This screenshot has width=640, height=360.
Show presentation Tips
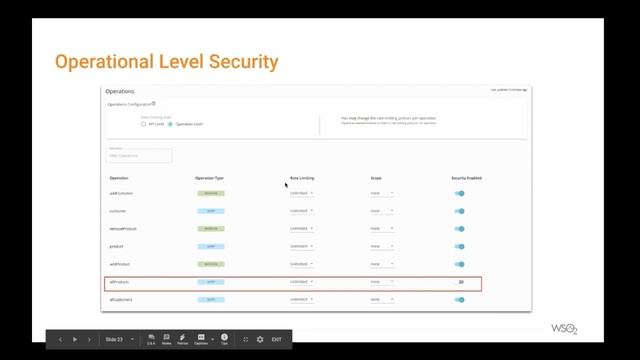[224, 340]
